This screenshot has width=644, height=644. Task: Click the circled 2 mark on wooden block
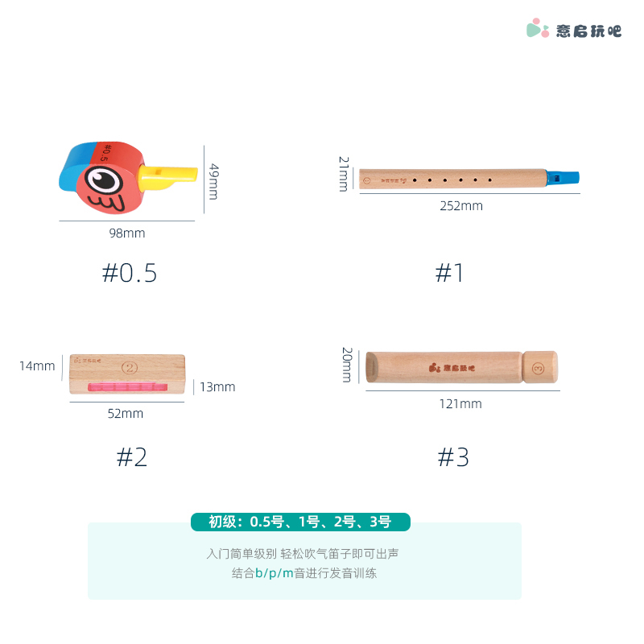(130, 367)
